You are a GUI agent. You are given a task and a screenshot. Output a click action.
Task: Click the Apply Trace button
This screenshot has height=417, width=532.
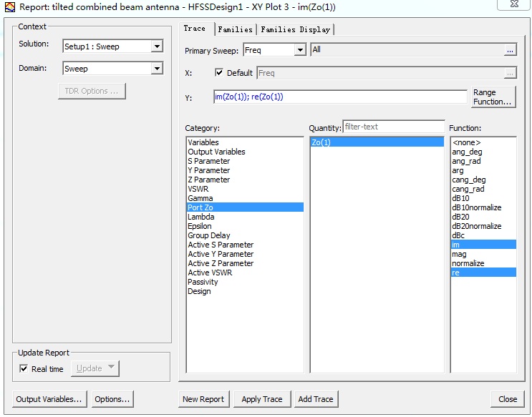[262, 399]
